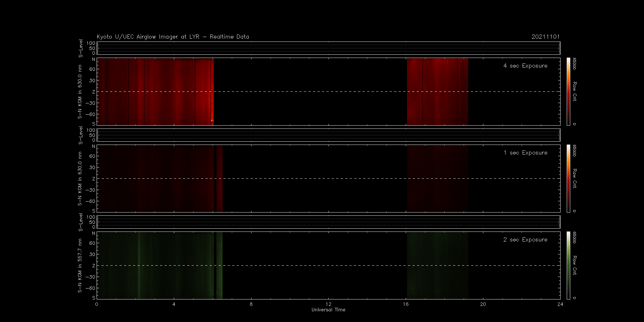Click the bright red strip after 6 UT in the 1 sec panel
The height and width of the screenshot is (322, 644).
(219, 178)
